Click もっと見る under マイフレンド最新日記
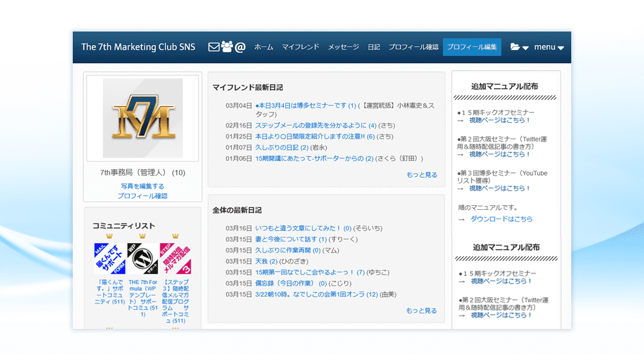 pos(421,174)
